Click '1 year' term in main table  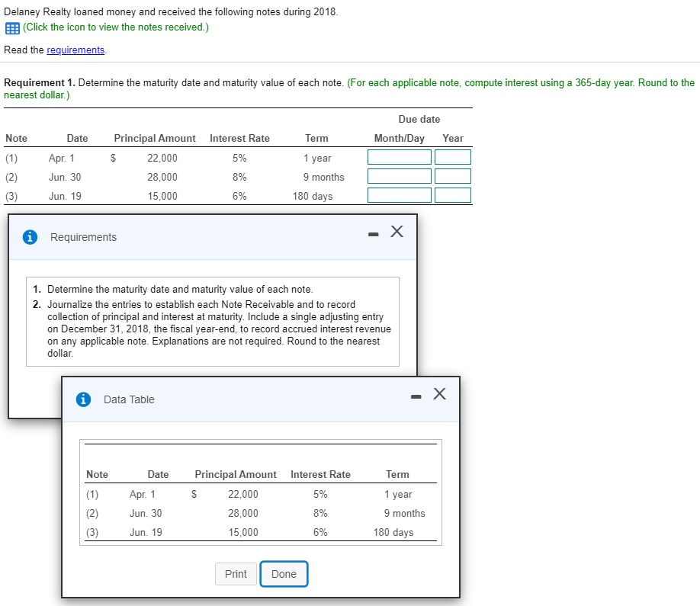click(x=317, y=159)
